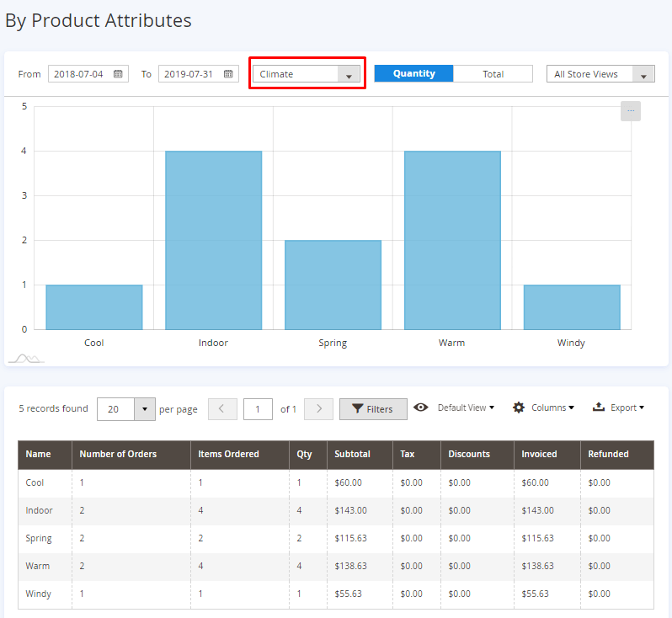This screenshot has width=672, height=618.
Task: Click the From date input field
Action: pos(79,74)
